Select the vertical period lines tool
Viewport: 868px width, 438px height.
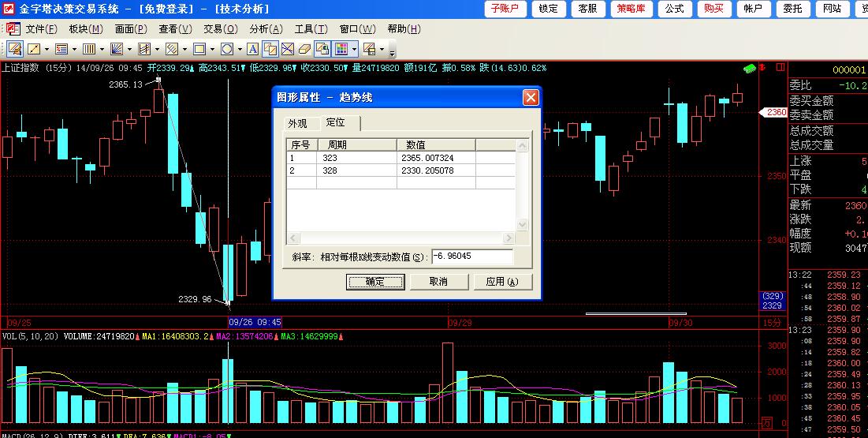89,49
